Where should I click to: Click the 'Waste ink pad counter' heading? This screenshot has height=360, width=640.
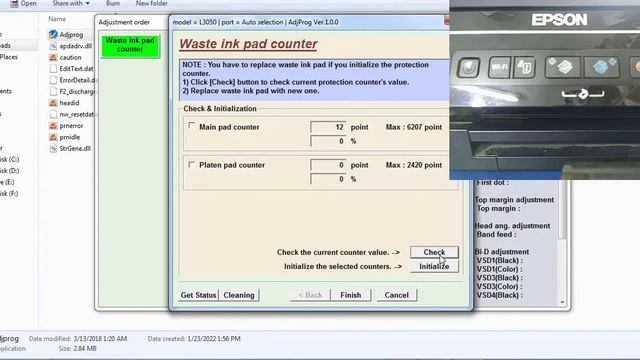248,44
